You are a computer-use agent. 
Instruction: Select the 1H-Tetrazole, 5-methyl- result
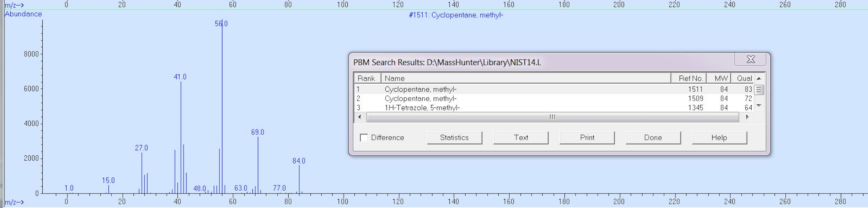tap(554, 108)
